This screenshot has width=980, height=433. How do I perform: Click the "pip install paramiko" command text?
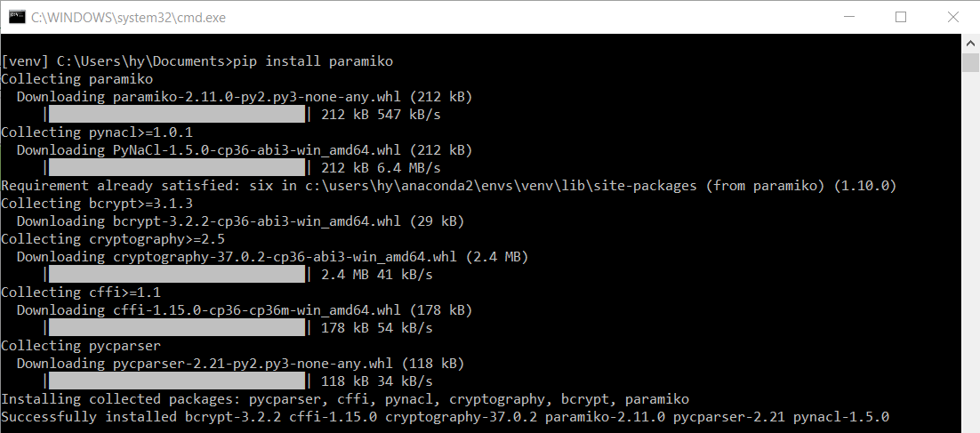click(x=312, y=61)
